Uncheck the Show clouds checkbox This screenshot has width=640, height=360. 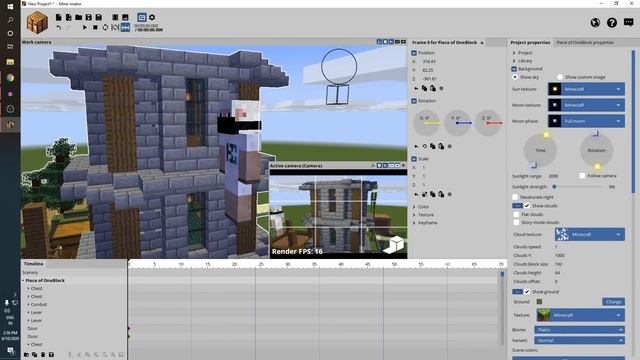coord(527,206)
